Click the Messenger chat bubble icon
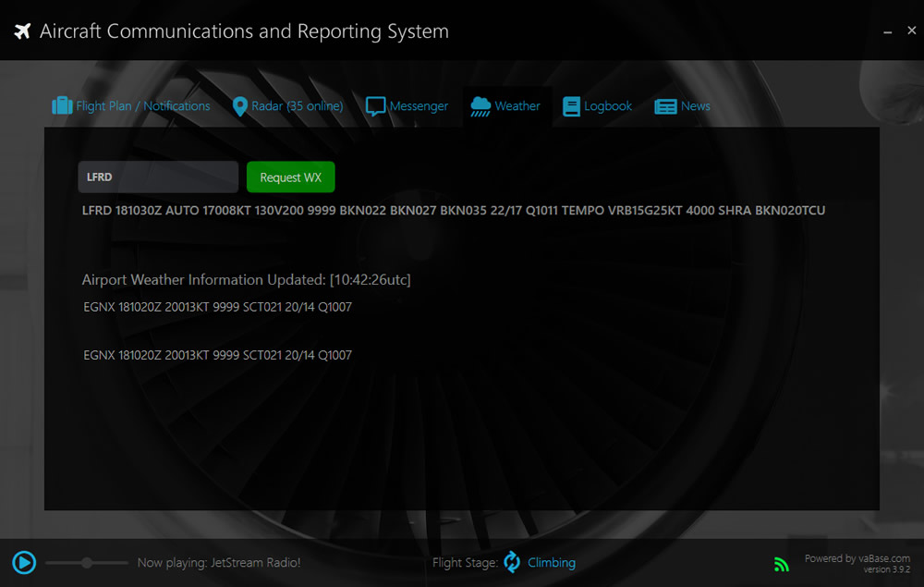Screen dimensions: 924x587 [x=375, y=106]
